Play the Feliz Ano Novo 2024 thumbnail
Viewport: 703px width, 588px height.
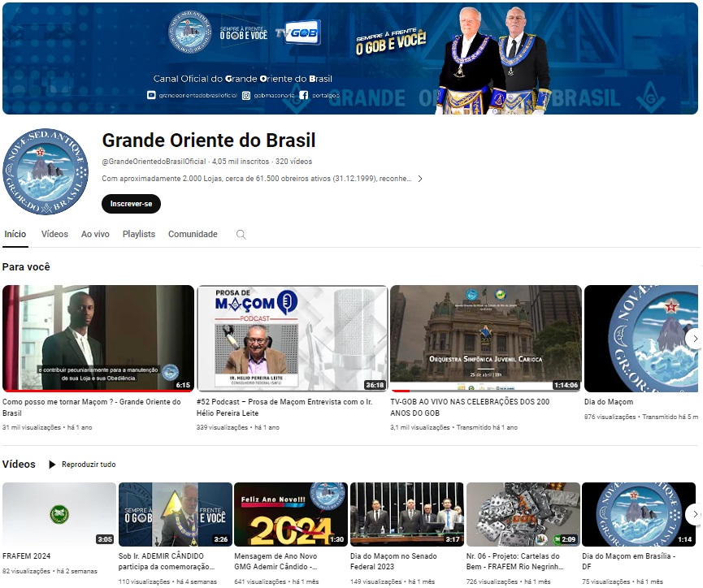[291, 514]
